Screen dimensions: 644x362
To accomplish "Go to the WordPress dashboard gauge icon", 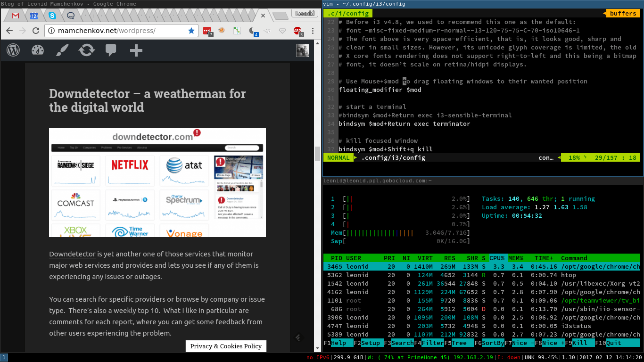I will tap(38, 50).
